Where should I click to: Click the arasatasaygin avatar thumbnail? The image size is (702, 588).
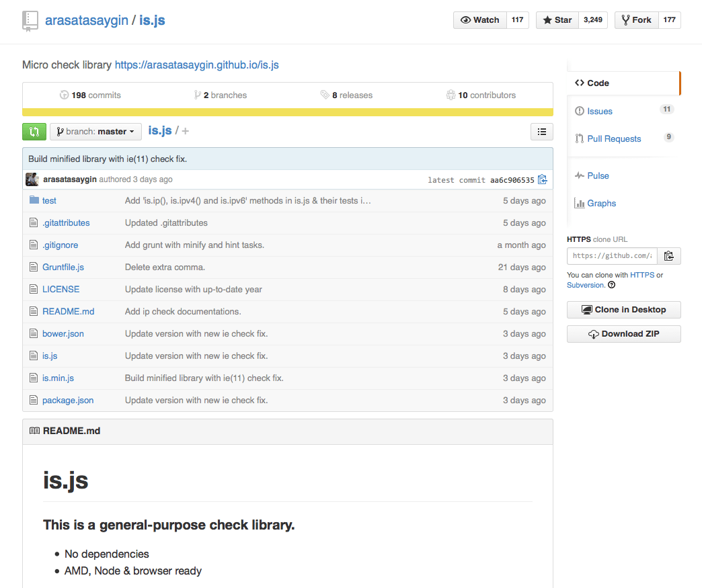pos(32,179)
